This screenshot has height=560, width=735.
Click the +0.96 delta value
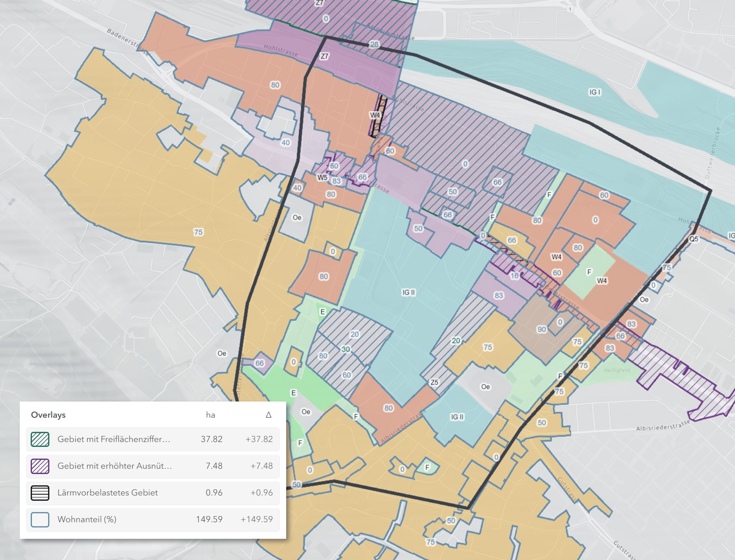coord(261,493)
